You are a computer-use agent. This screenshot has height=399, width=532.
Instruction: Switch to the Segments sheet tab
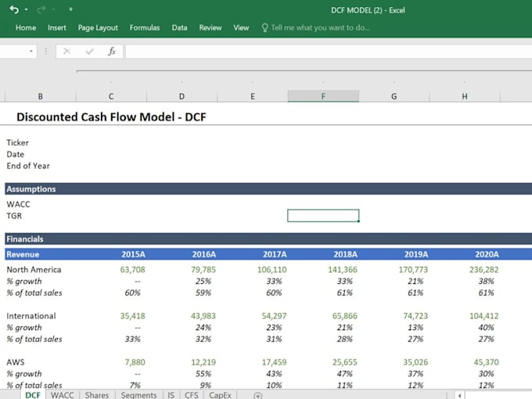point(138,395)
